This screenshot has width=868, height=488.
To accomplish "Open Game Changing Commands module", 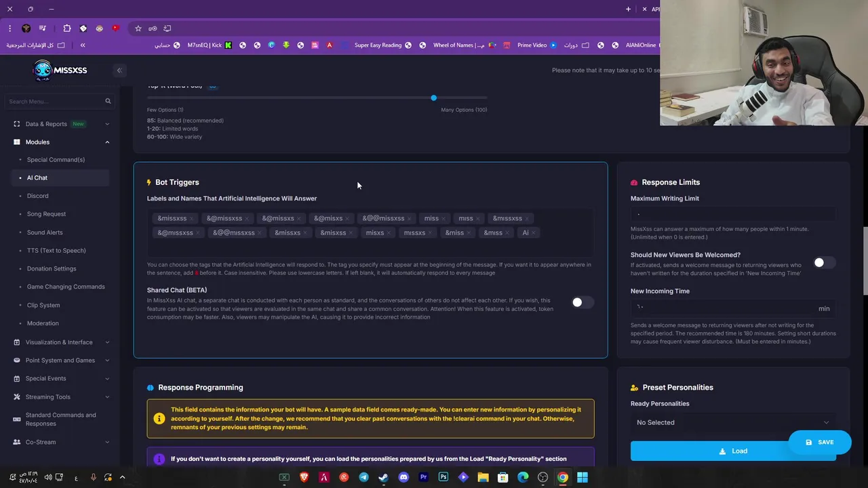I will [66, 287].
